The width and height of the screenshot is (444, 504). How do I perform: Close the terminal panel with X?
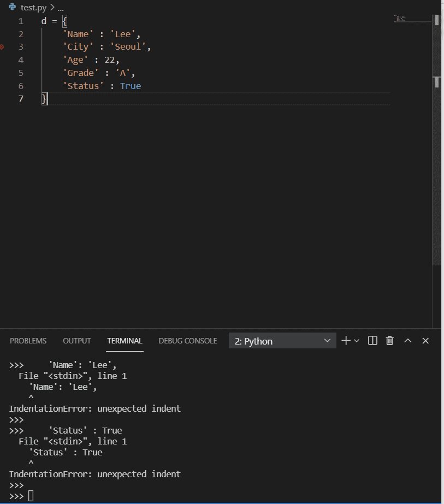coord(426,341)
